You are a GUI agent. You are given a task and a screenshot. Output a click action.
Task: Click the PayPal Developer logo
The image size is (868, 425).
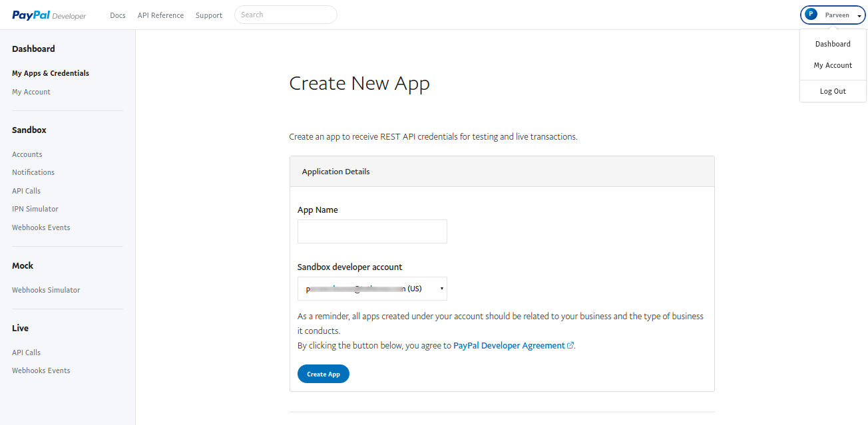pyautogui.click(x=49, y=15)
